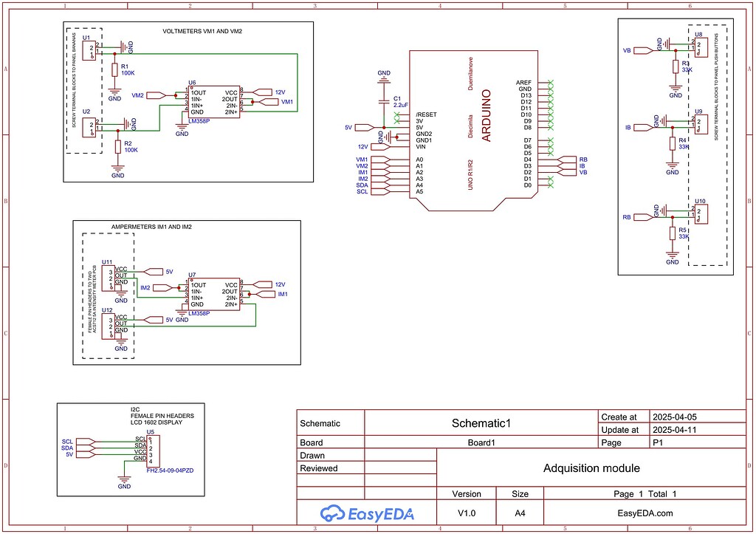Select resistor R2 100K
The height and width of the screenshot is (534, 756).
[118, 147]
